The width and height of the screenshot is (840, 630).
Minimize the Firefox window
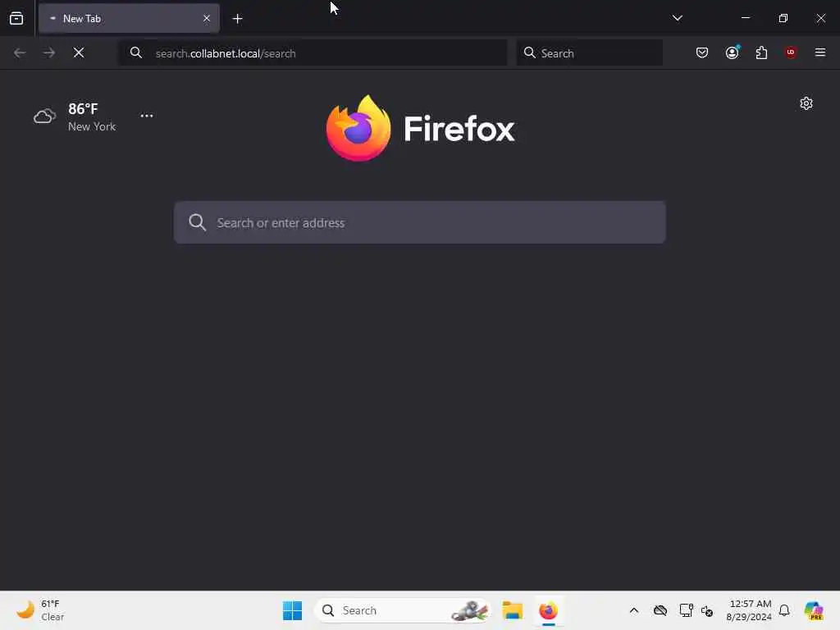point(745,18)
